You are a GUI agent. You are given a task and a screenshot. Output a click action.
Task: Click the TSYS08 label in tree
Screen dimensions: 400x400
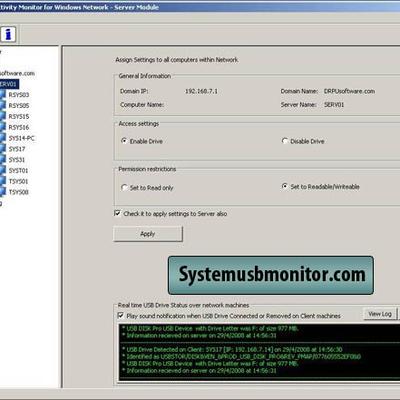[x=19, y=192]
